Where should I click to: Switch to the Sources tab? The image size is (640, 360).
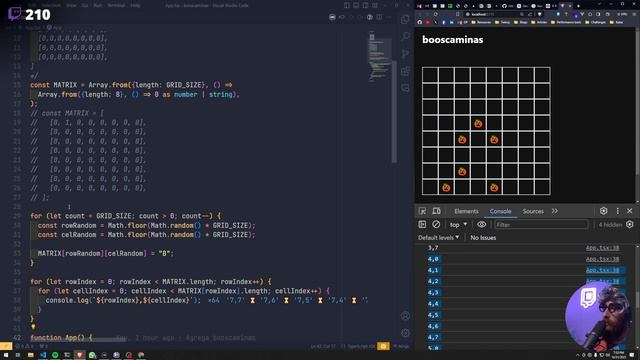[x=533, y=211]
